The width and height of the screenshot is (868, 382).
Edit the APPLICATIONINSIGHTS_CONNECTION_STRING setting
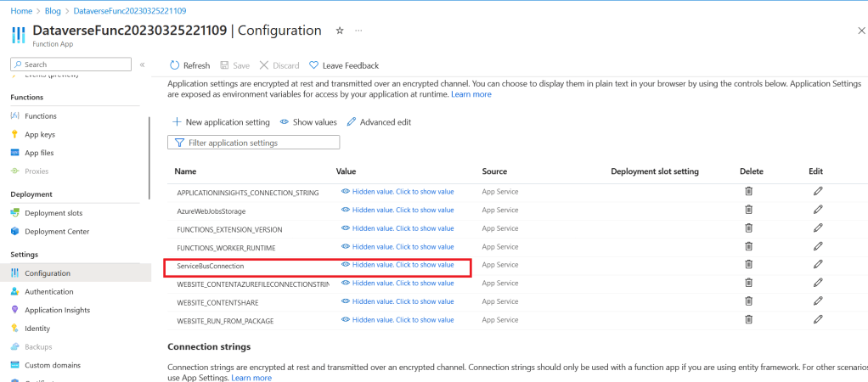818,192
